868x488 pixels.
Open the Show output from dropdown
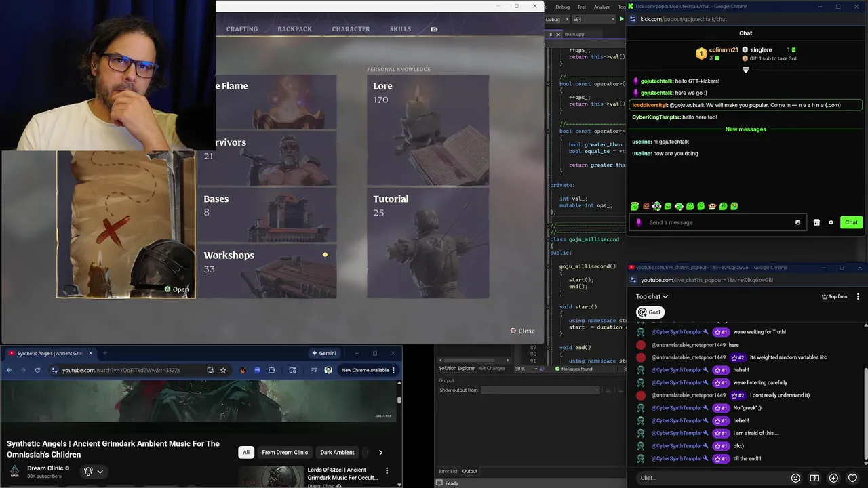point(540,390)
